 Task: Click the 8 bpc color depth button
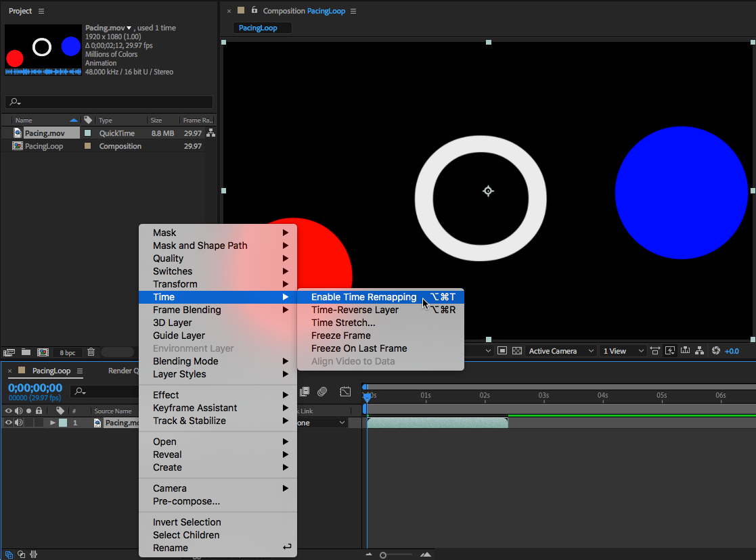coord(67,352)
